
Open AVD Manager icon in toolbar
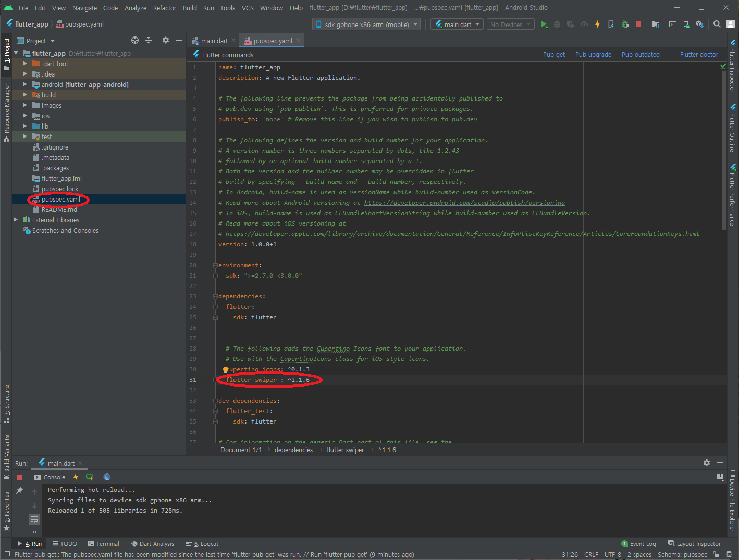click(x=686, y=24)
